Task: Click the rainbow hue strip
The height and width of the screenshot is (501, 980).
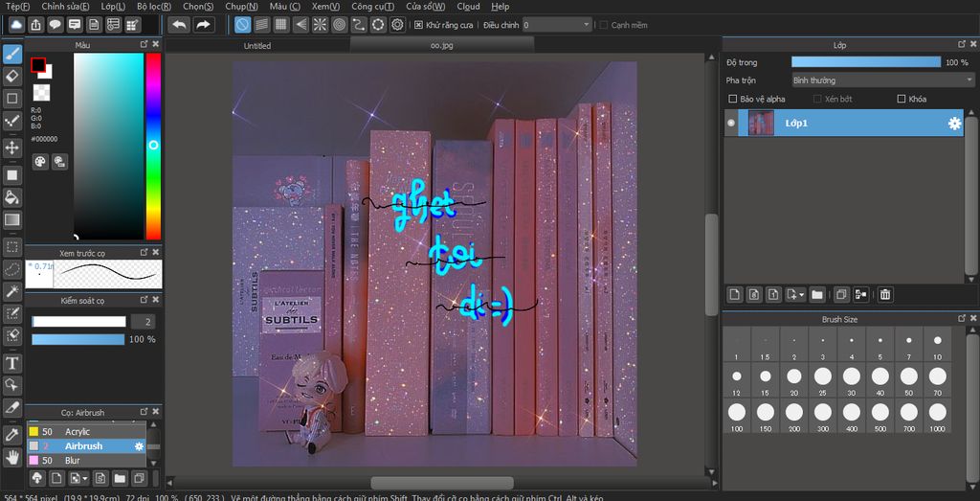Action: pyautogui.click(x=153, y=147)
